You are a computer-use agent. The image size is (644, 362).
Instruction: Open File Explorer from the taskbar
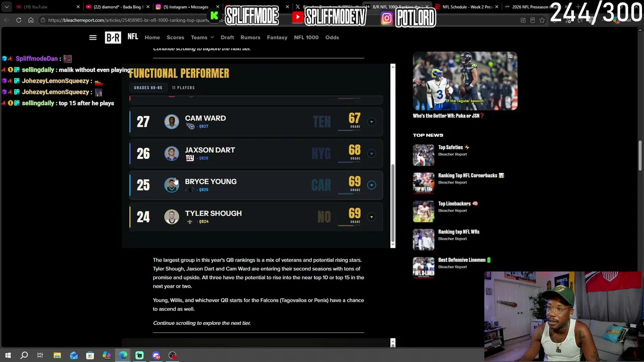57,355
